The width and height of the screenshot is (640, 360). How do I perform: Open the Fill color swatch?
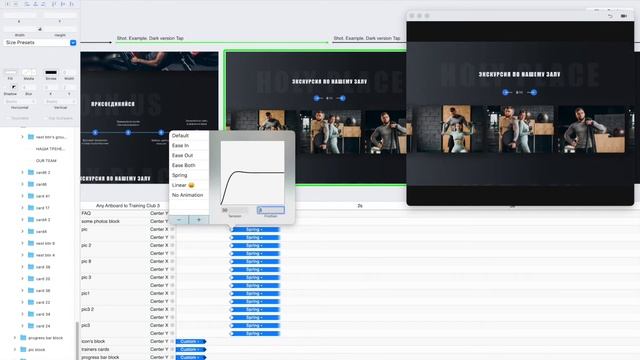pos(10,73)
